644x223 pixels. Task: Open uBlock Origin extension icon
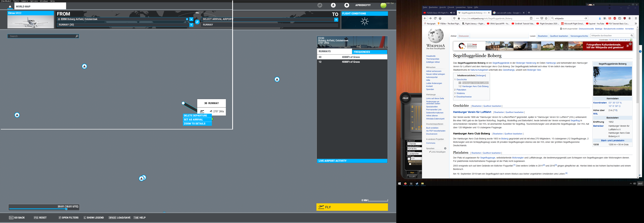coord(624,18)
